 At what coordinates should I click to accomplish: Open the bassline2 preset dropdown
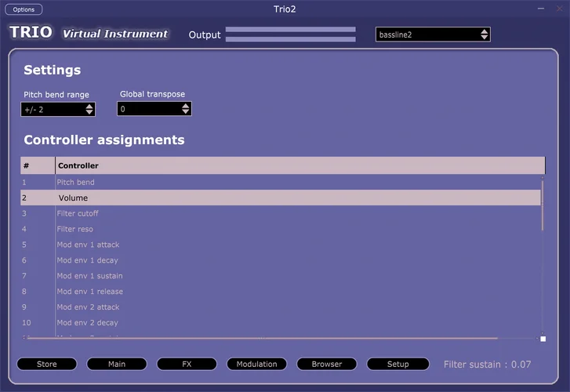click(433, 34)
